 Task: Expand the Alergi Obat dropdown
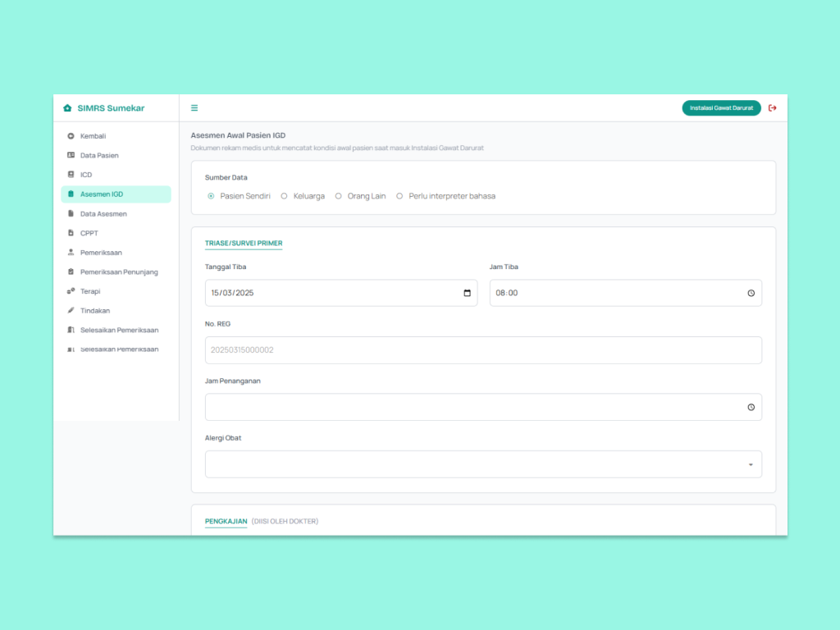click(x=750, y=464)
